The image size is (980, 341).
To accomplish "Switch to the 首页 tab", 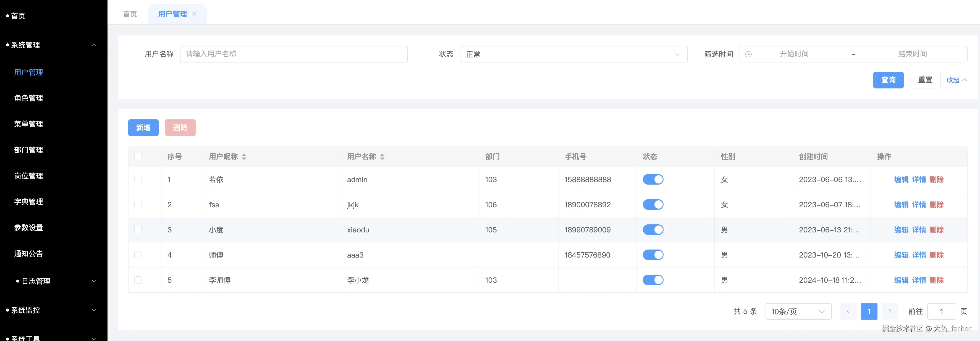I will (130, 14).
